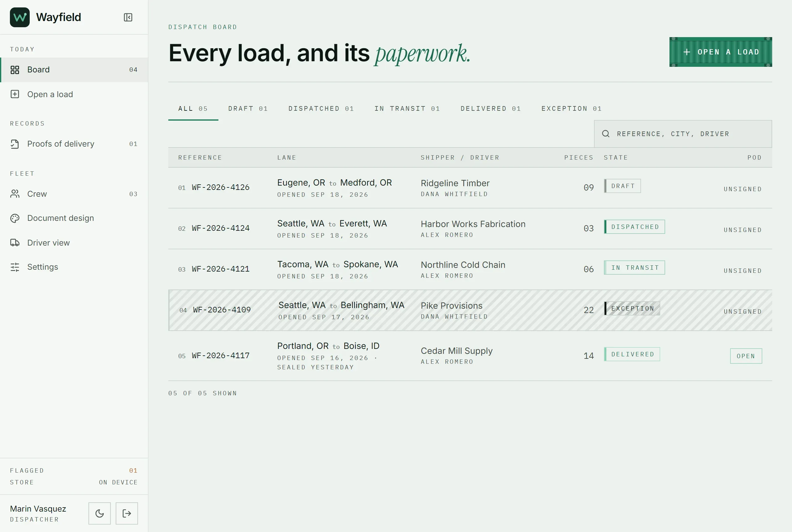Screen dimensions: 792x532
Task: Open load WF-2026-4126 reference
Action: 221,187
